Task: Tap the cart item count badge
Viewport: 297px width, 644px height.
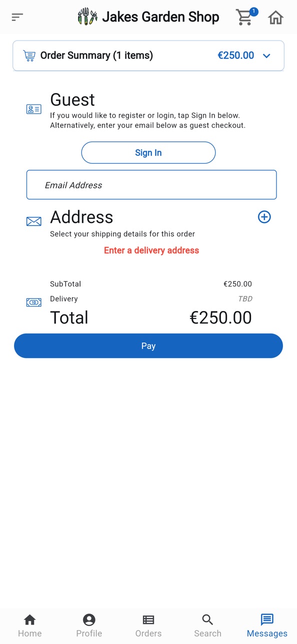Action: point(253,11)
